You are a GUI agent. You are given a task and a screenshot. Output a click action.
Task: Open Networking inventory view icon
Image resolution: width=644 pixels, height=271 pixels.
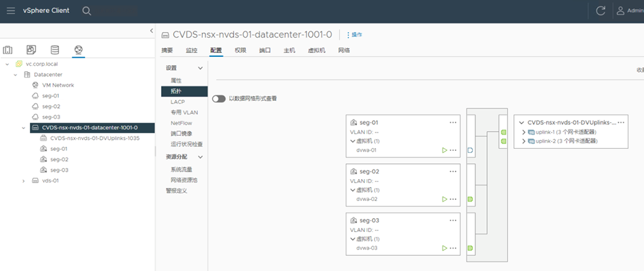click(79, 50)
